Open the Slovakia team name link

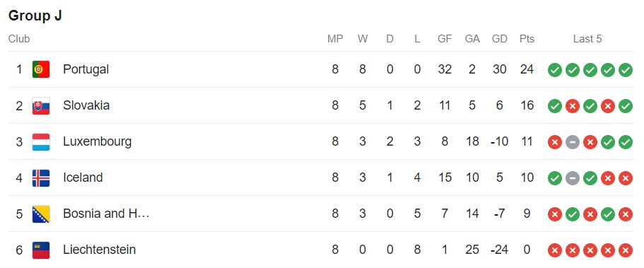pyautogui.click(x=86, y=105)
